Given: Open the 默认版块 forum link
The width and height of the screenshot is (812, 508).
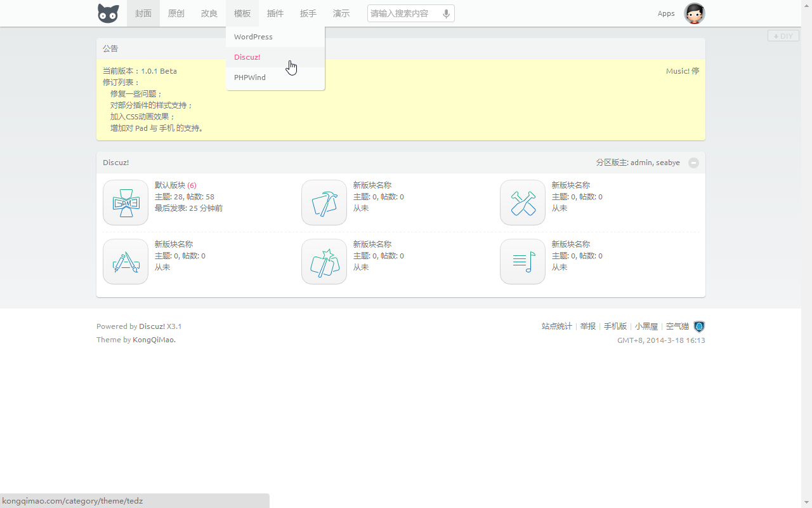Looking at the screenshot, I should pos(170,185).
